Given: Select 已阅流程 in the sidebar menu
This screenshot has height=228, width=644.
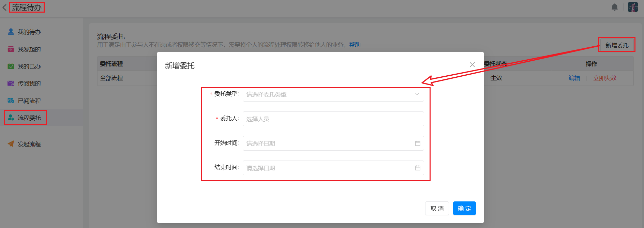Looking at the screenshot, I should coord(29,101).
